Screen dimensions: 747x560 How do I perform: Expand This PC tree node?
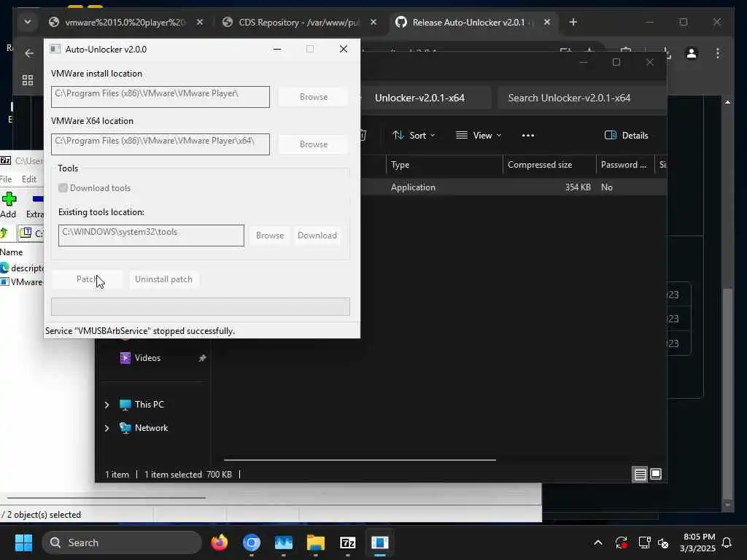click(107, 405)
